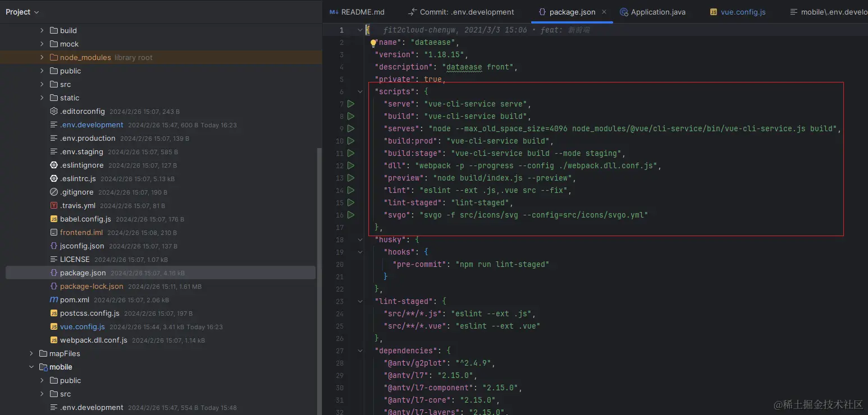Click the .editorconfig gear file icon
This screenshot has width=868, height=415.
[x=54, y=111]
